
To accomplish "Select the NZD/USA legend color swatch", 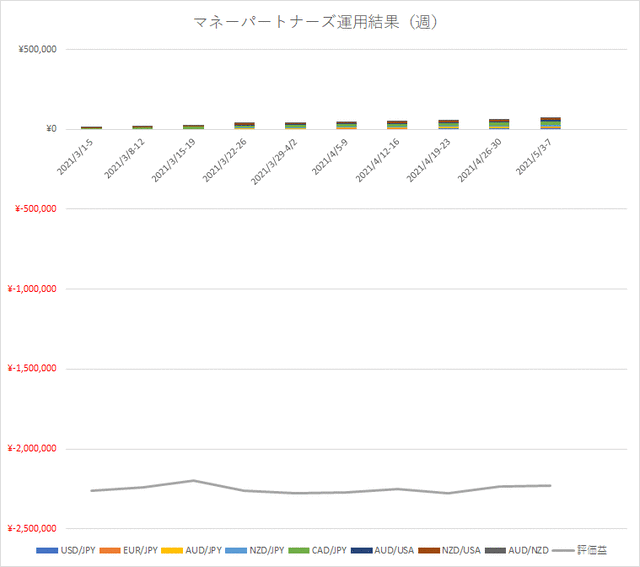I will pyautogui.click(x=429, y=551).
